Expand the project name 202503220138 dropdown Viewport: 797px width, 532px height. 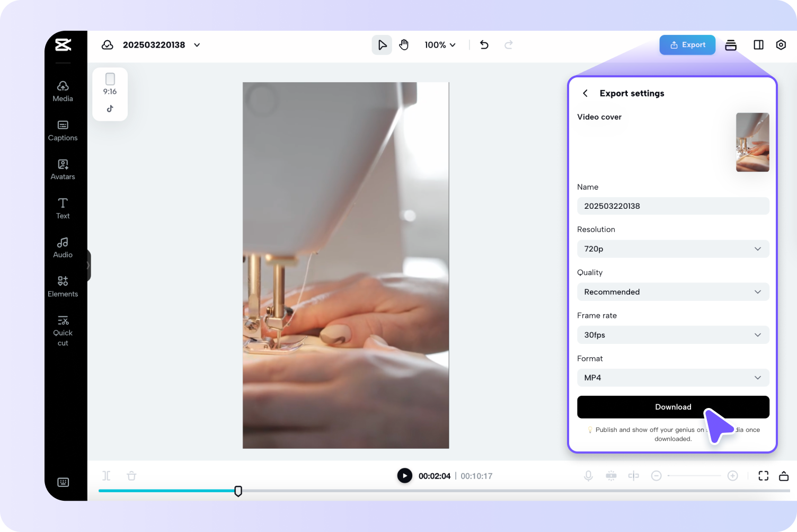click(x=197, y=45)
